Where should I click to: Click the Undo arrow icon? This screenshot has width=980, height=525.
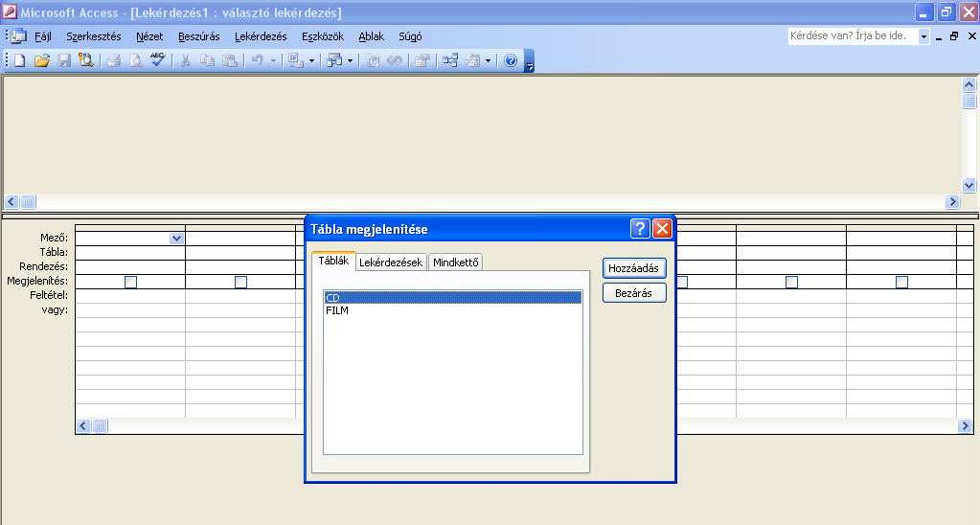257,60
